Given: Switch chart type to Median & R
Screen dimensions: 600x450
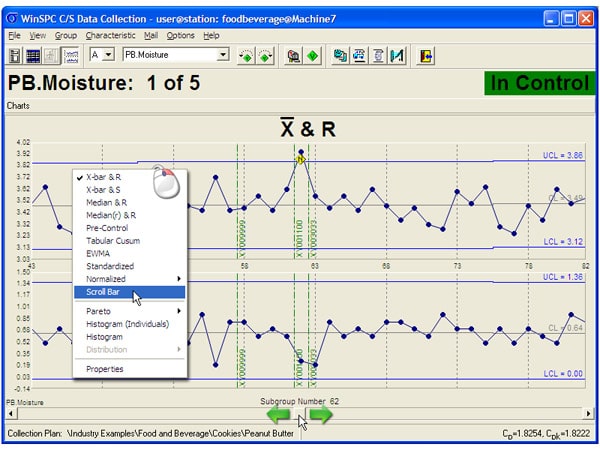Looking at the screenshot, I should click(x=107, y=202).
